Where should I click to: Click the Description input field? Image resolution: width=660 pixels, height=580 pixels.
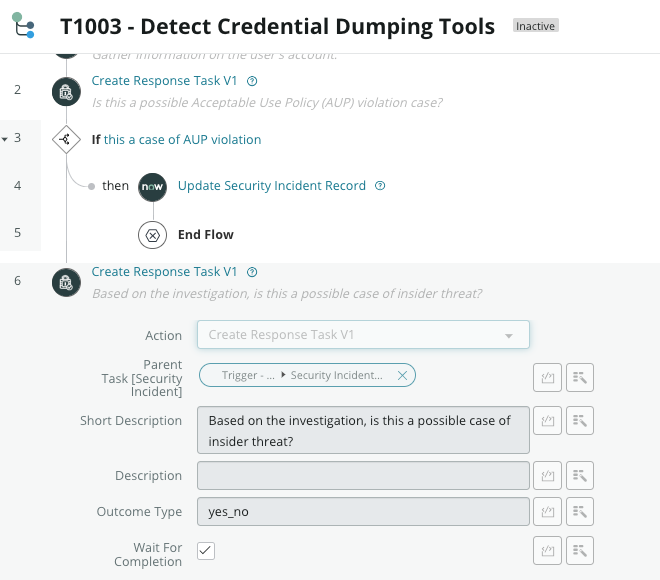[363, 476]
